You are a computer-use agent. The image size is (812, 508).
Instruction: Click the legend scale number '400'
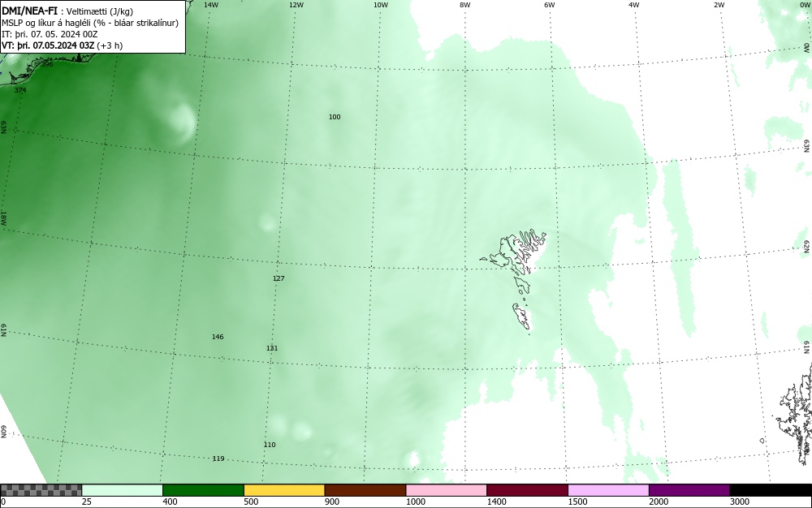coord(170,502)
